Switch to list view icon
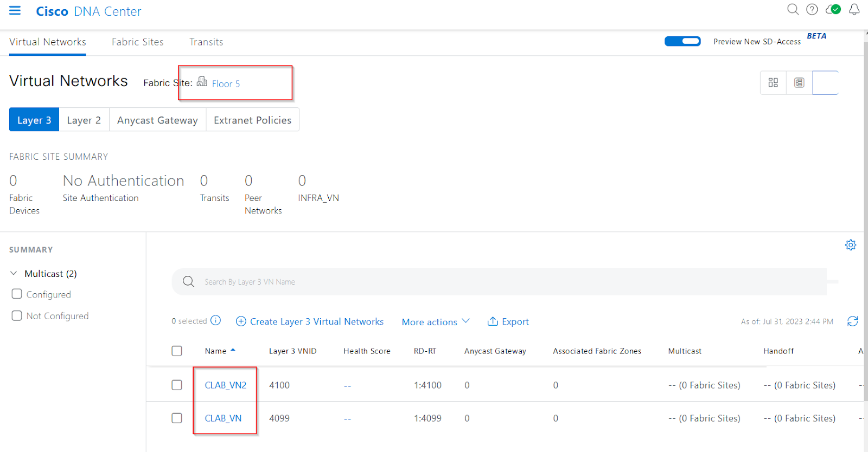This screenshot has height=452, width=868. point(799,82)
